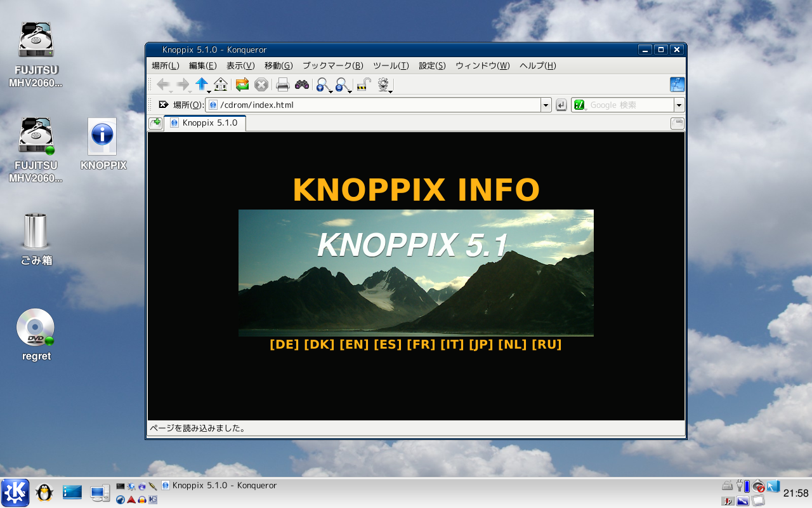Click the blue cursor cube tray icon
The width and height of the screenshot is (812, 508).
point(773,486)
